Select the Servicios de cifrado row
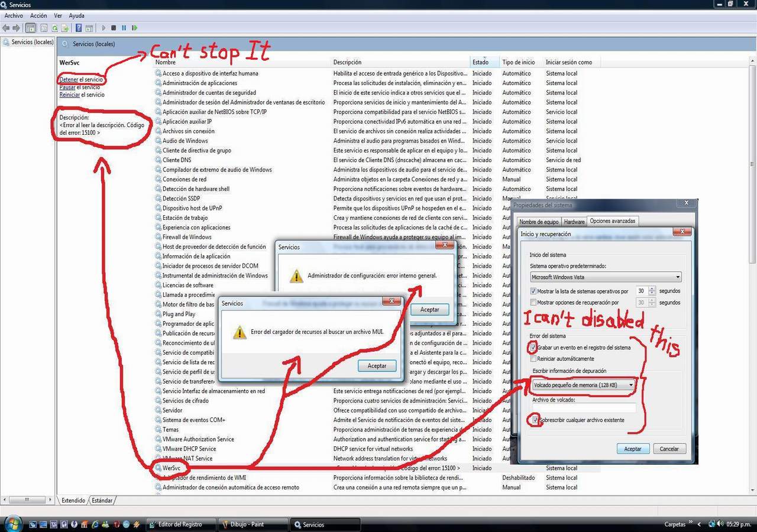This screenshot has height=532, width=757. pyautogui.click(x=377, y=401)
